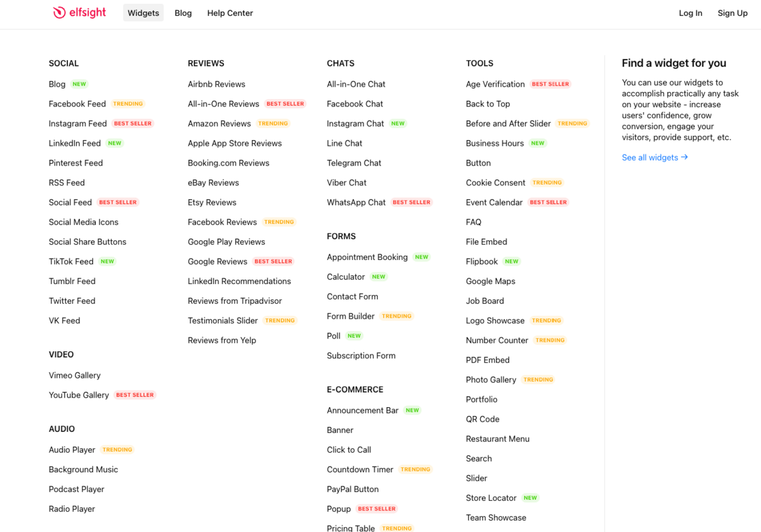This screenshot has width=761, height=532.
Task: Open the QR Code widget
Action: coord(483,419)
